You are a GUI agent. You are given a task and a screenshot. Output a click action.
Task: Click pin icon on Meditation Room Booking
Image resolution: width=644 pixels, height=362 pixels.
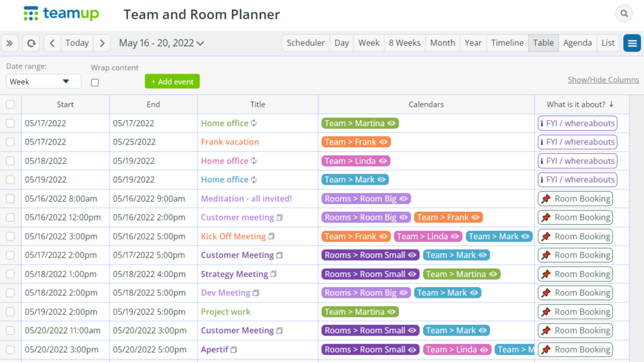click(x=546, y=199)
